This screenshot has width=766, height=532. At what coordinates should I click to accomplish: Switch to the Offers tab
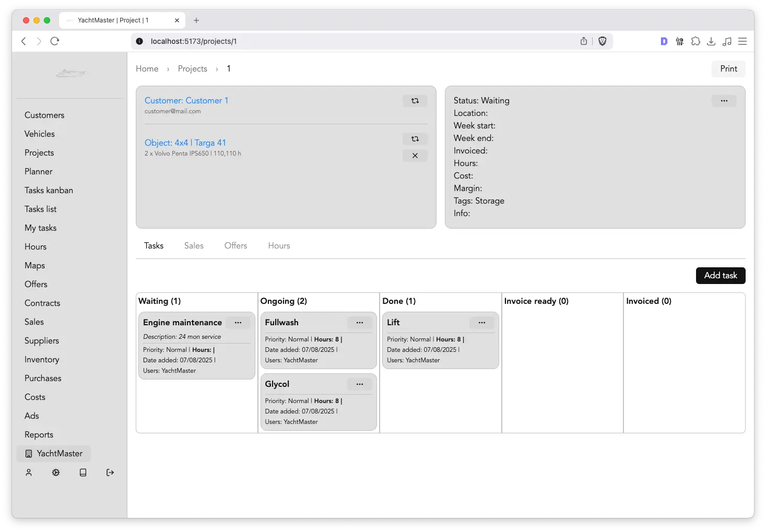point(235,245)
